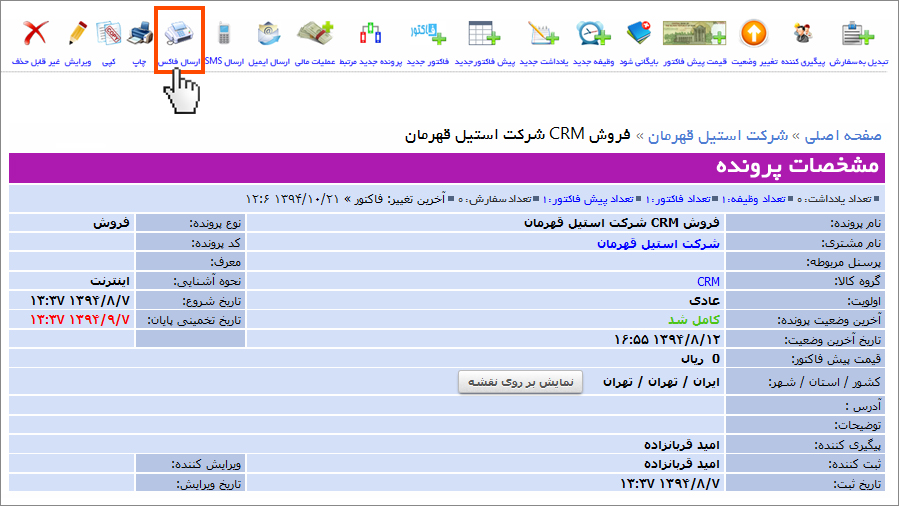The height and width of the screenshot is (506, 899).
Task: Open شرکت استیل قهرمان link in breadcrumb
Action: pos(718,136)
